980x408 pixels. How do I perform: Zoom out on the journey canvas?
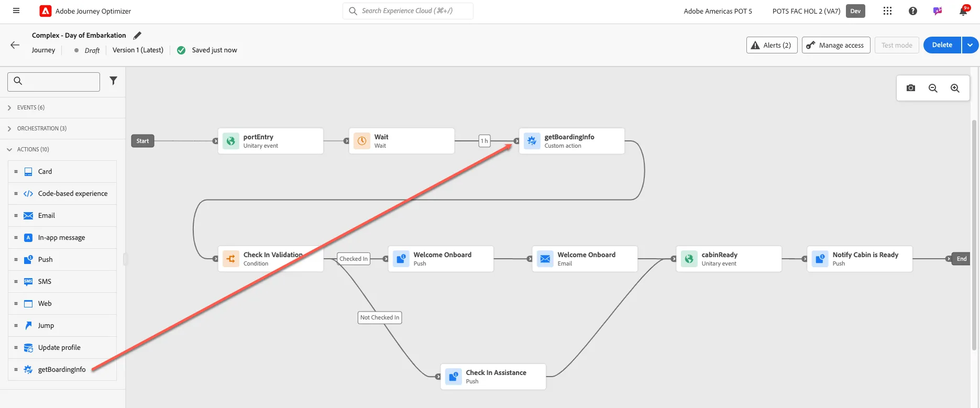[933, 88]
